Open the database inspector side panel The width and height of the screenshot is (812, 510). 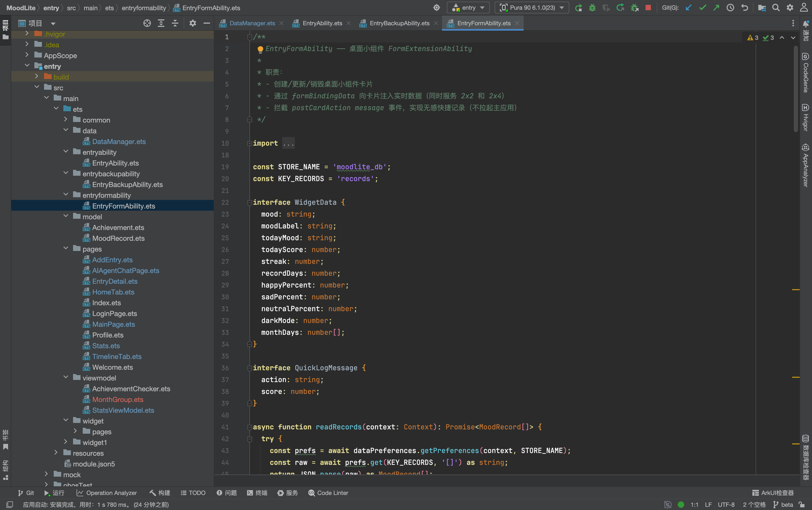(x=805, y=457)
